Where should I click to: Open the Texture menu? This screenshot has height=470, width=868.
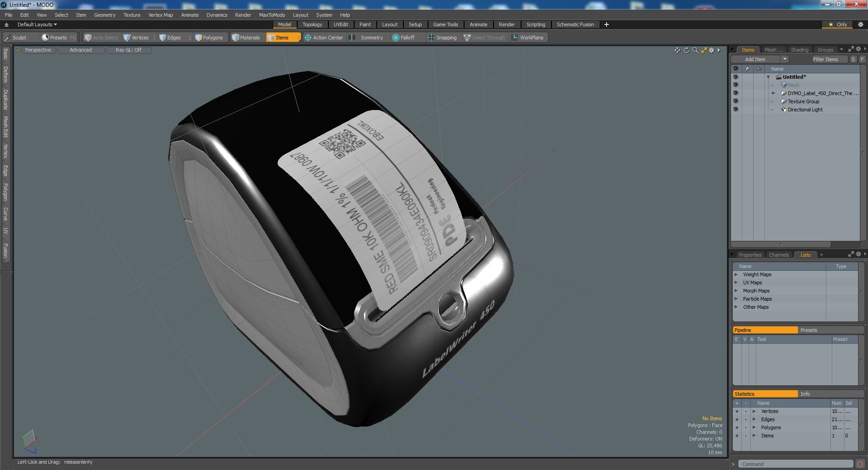[132, 15]
